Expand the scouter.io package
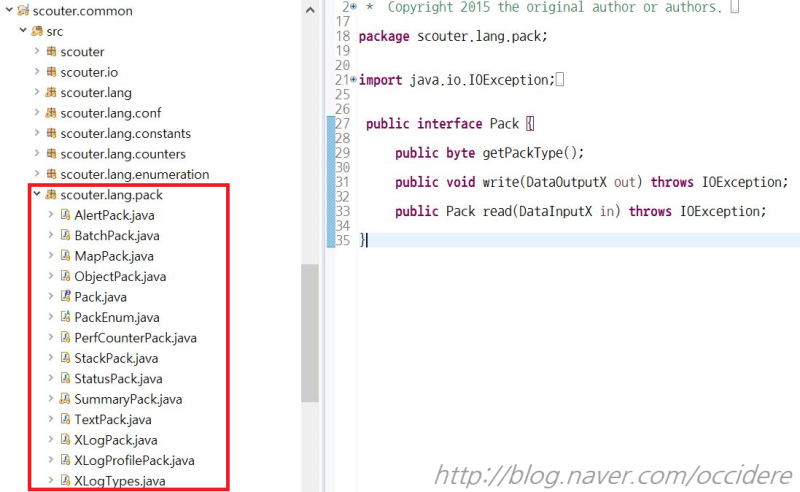The height and width of the screenshot is (492, 800). 37,71
